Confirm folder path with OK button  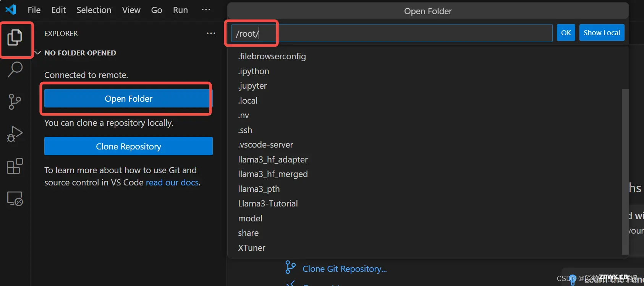click(x=566, y=33)
